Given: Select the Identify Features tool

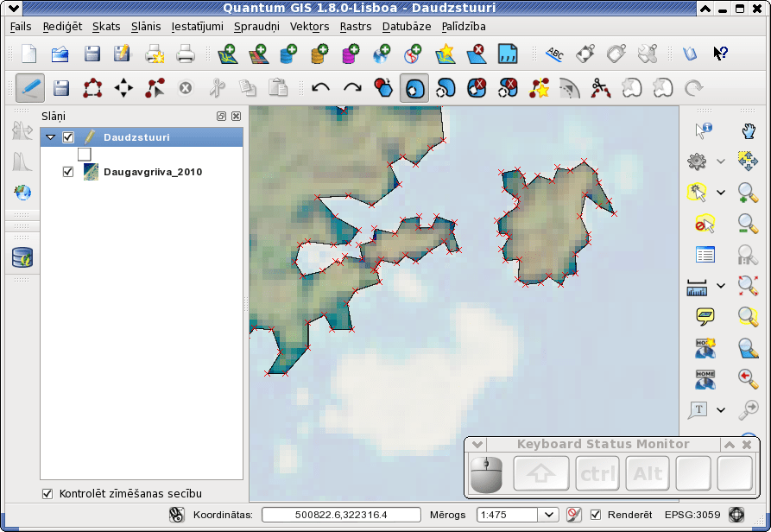Looking at the screenshot, I should point(704,130).
